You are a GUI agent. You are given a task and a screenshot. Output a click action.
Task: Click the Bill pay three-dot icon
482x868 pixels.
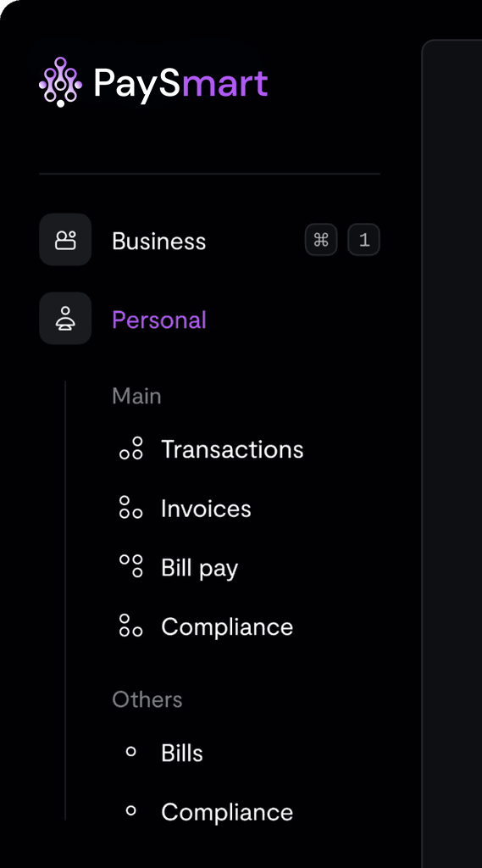pos(131,566)
